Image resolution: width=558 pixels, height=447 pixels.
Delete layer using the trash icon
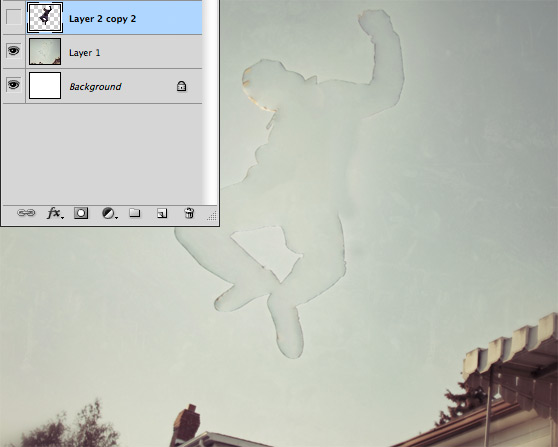click(189, 213)
